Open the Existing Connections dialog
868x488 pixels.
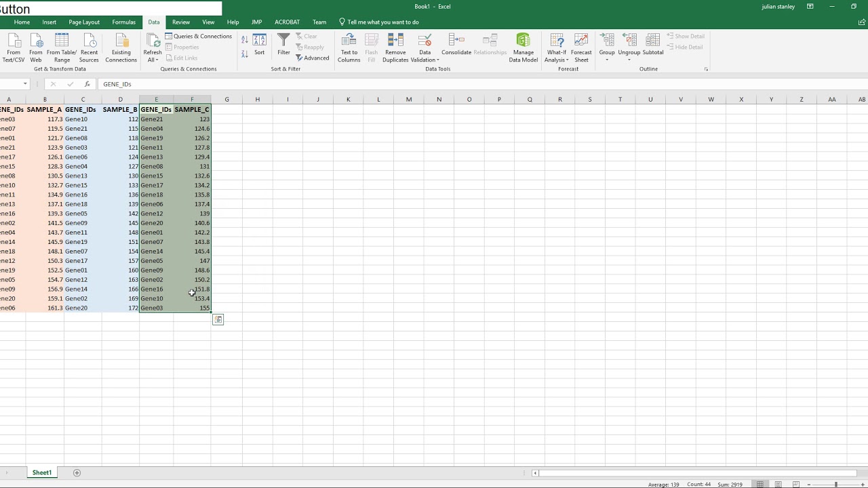(x=121, y=47)
